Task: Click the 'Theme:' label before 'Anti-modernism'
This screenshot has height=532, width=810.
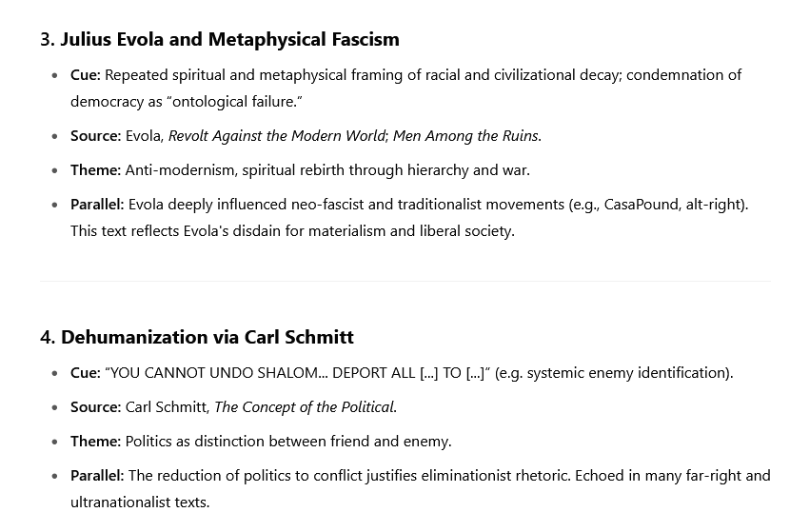Action: pyautogui.click(x=95, y=170)
